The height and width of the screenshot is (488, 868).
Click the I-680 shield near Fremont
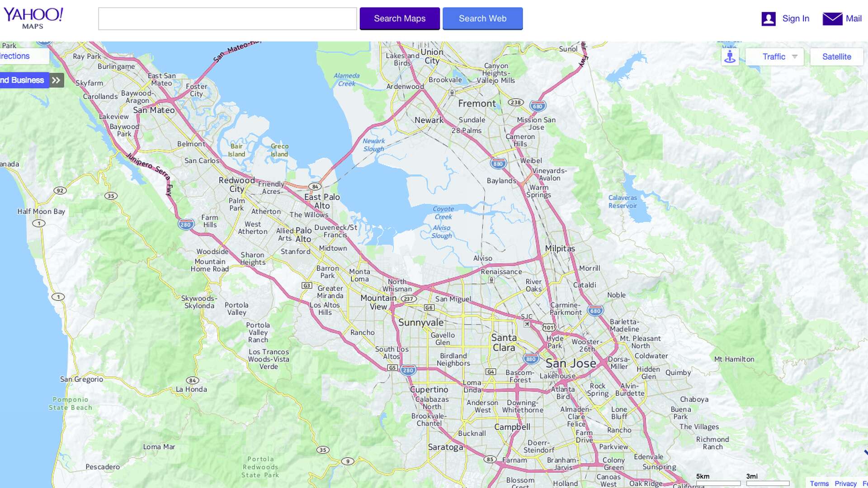[x=537, y=107]
